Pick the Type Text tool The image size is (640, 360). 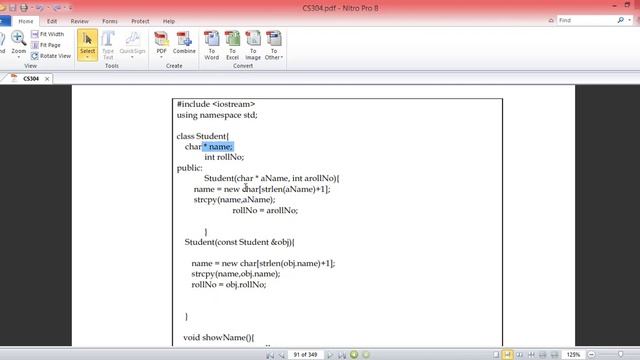[108, 45]
